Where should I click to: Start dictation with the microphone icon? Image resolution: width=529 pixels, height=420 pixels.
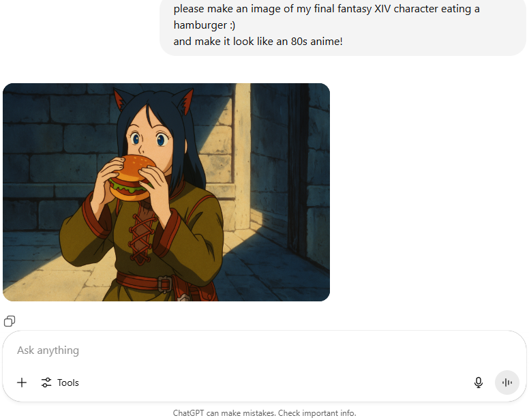(x=478, y=382)
